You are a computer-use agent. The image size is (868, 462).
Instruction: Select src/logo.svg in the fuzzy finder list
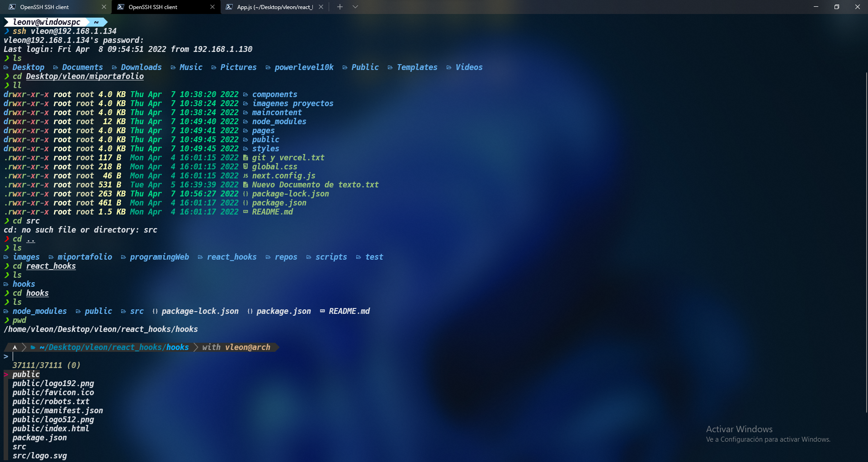(40, 456)
